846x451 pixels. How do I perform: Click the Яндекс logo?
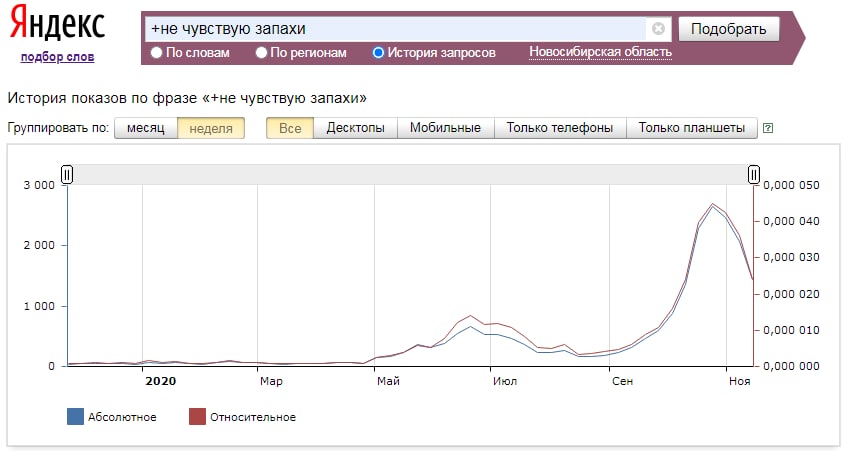point(57,23)
